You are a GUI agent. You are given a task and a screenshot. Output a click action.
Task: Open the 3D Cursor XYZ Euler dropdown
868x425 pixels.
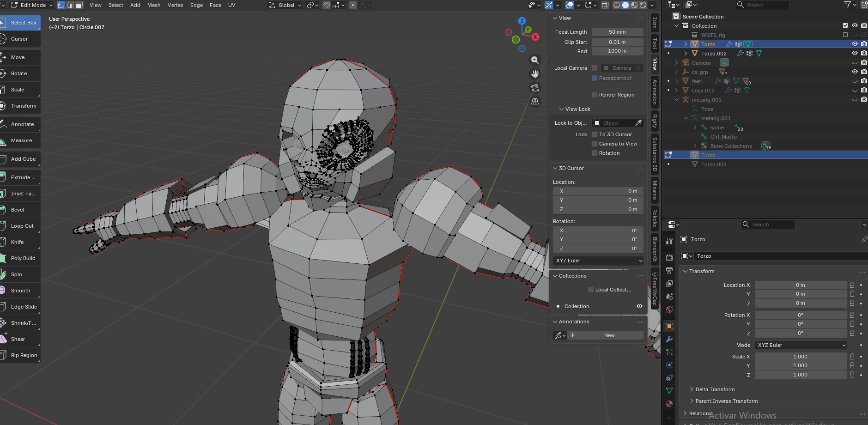pyautogui.click(x=598, y=261)
